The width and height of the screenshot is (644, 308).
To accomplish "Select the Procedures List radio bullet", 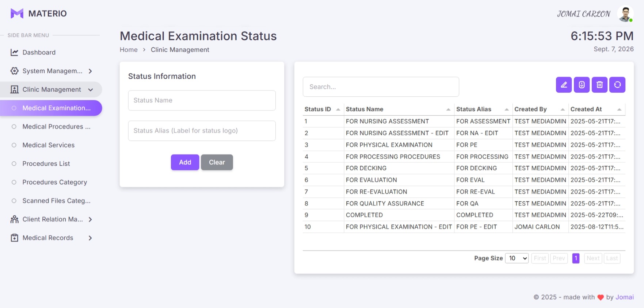I will coord(14,164).
